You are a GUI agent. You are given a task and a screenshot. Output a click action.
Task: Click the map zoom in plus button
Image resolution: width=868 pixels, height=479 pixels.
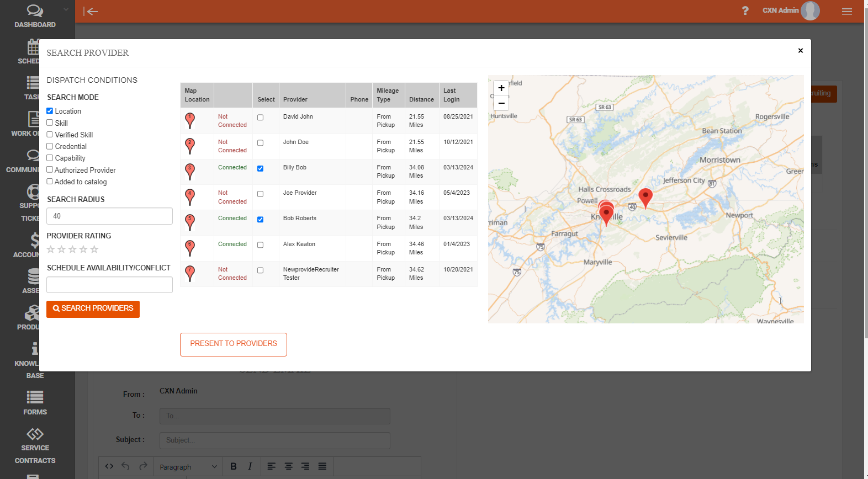pyautogui.click(x=501, y=88)
